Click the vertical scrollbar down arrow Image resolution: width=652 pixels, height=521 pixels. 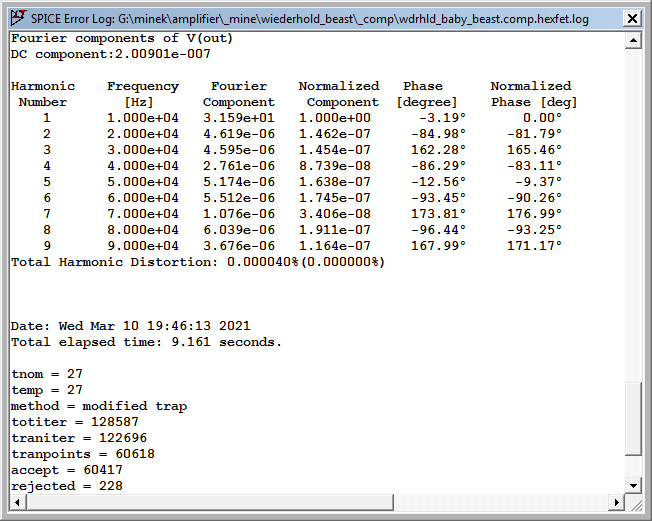click(x=633, y=486)
